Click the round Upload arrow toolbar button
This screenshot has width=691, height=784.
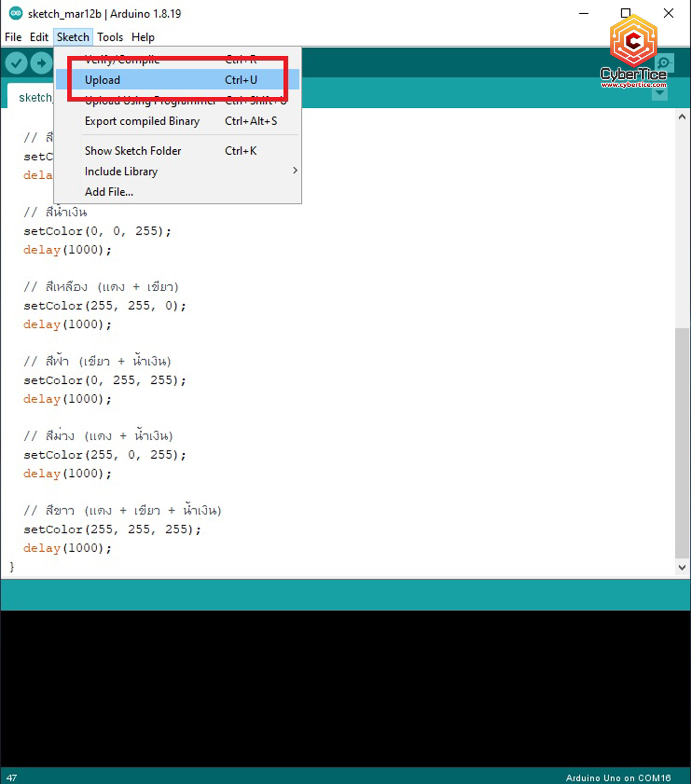click(41, 63)
